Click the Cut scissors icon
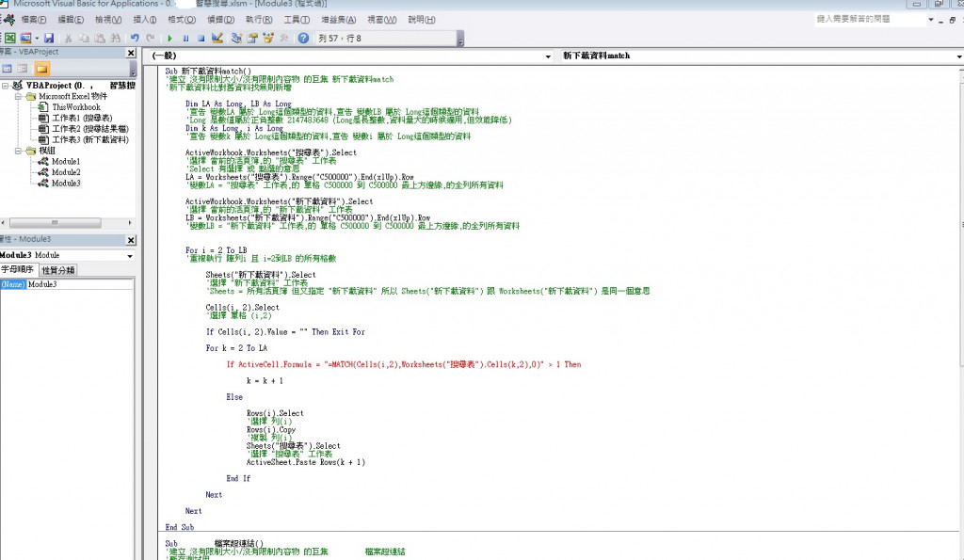The width and height of the screenshot is (964, 560). point(68,38)
